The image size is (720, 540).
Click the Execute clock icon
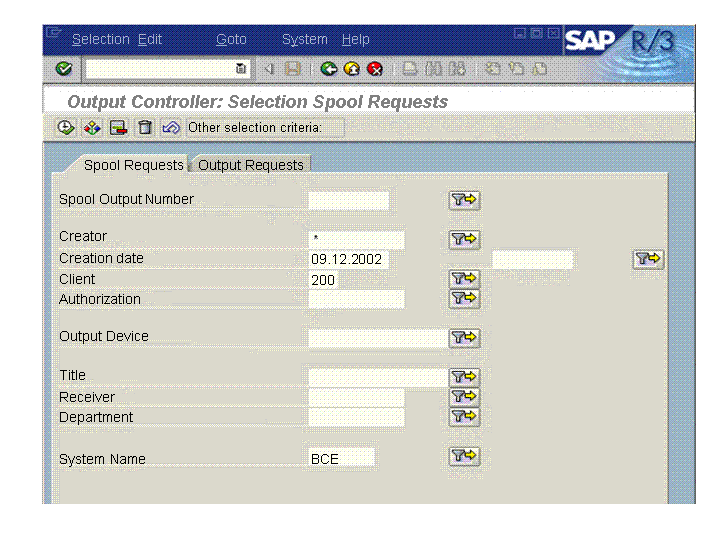click(x=66, y=127)
